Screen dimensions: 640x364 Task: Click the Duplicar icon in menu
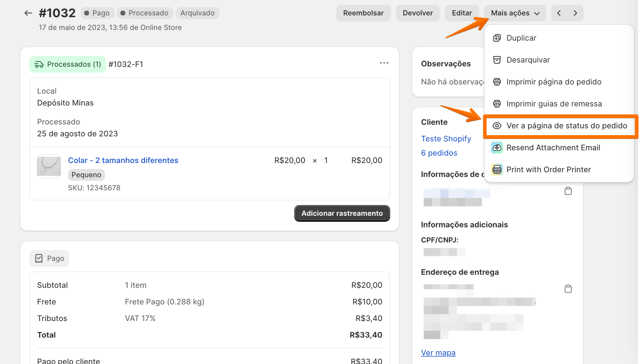[x=497, y=38]
